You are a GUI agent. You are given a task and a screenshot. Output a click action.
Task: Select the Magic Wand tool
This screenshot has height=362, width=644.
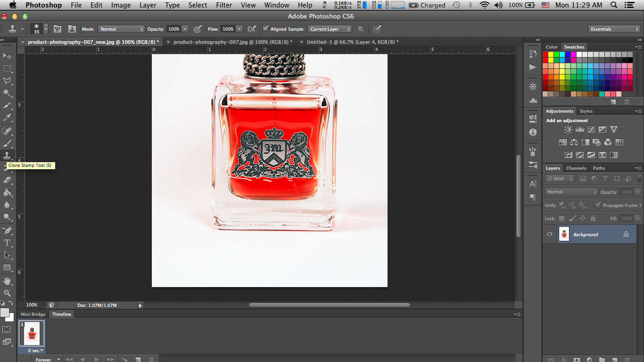[7, 93]
